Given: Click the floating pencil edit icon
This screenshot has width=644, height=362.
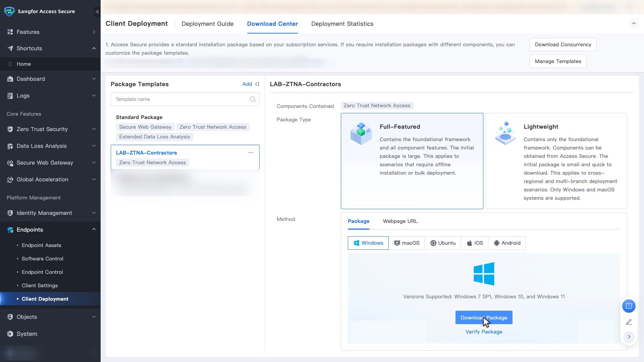Looking at the screenshot, I should pyautogui.click(x=629, y=322).
